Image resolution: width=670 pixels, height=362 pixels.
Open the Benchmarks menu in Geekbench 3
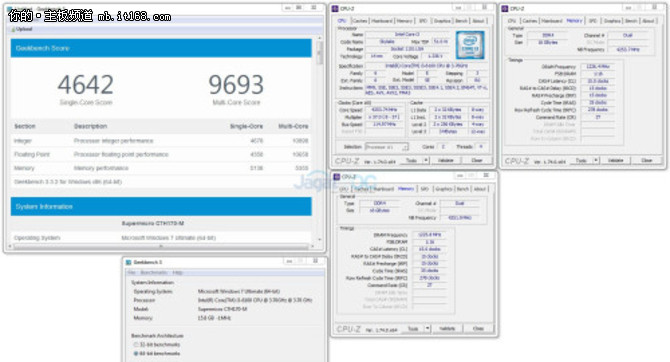click(153, 273)
